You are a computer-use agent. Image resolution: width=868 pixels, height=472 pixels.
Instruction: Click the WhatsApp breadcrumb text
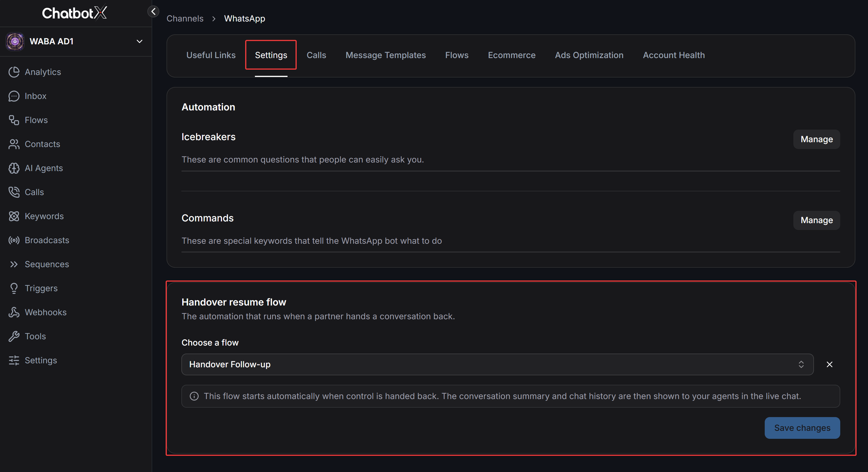(x=245, y=19)
